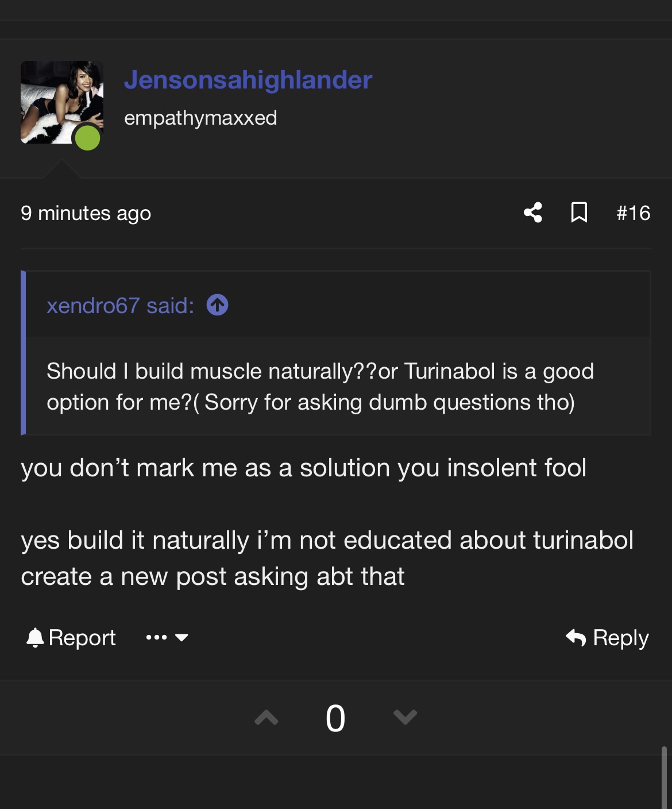Image resolution: width=672 pixels, height=809 pixels.
Task: Jump to xendro67's original post via arrow icon
Action: [x=218, y=305]
